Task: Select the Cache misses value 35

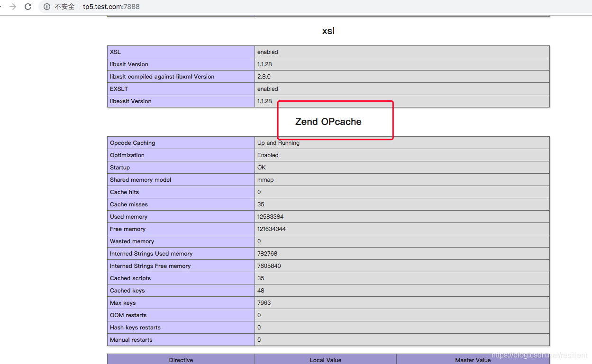Action: [261, 204]
